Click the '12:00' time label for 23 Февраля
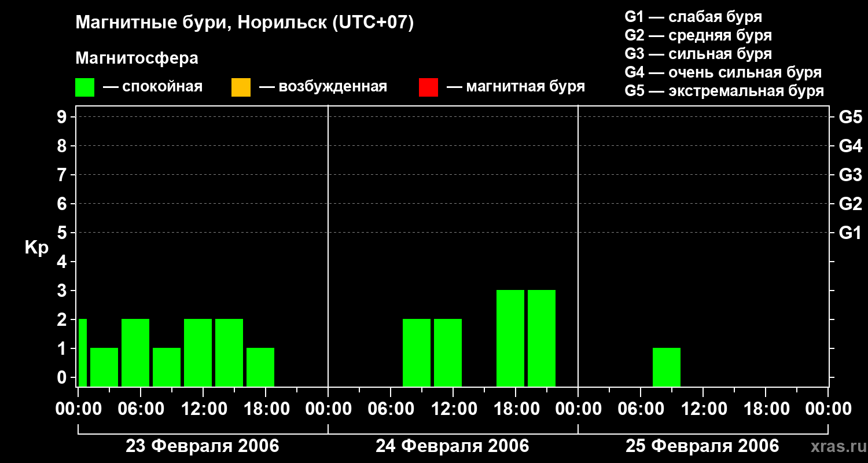The image size is (868, 463). [203, 409]
